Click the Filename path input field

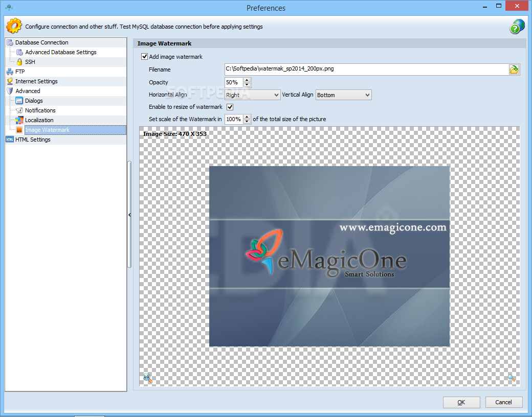pos(366,69)
